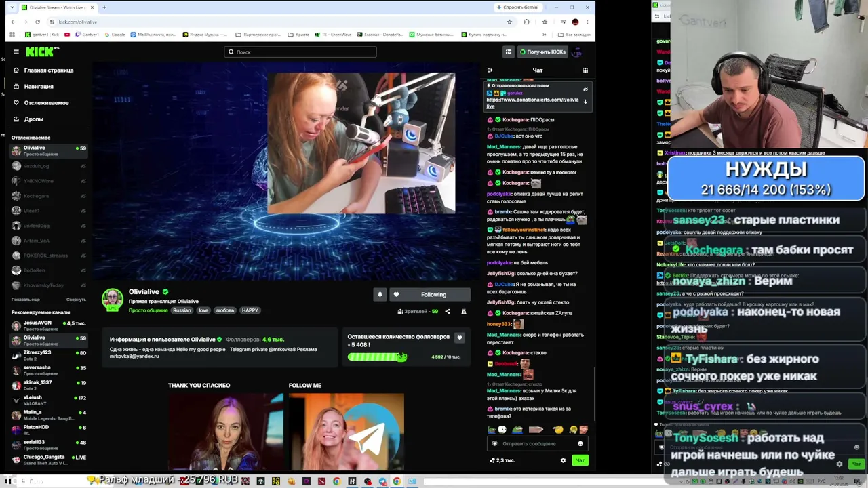Open the browser extensions puzzle icon

[527, 22]
